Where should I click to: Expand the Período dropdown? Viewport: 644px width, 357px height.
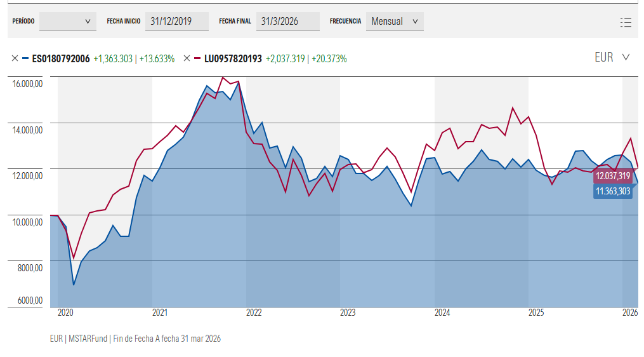click(x=68, y=21)
